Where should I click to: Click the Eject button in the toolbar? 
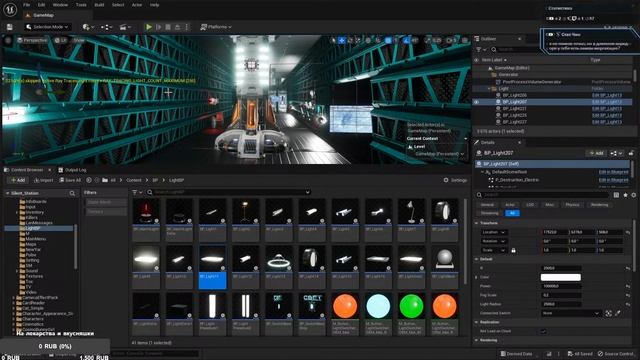177,27
